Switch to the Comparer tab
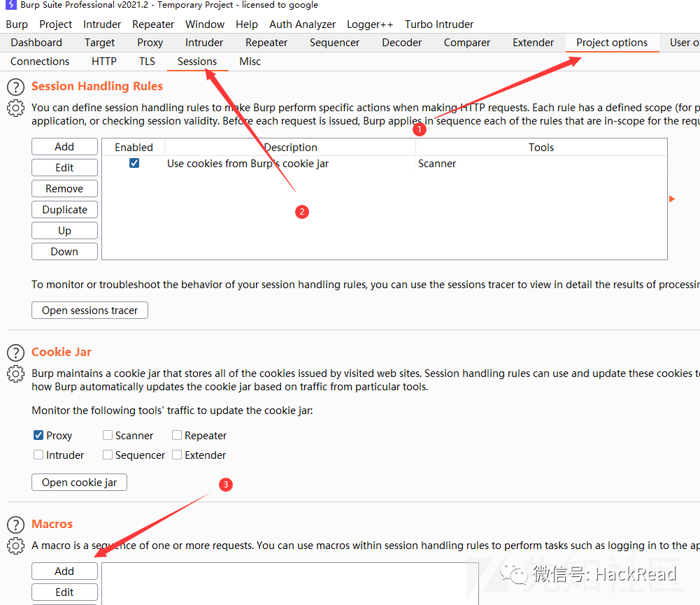Screen dimensions: 700x605 click(x=467, y=43)
